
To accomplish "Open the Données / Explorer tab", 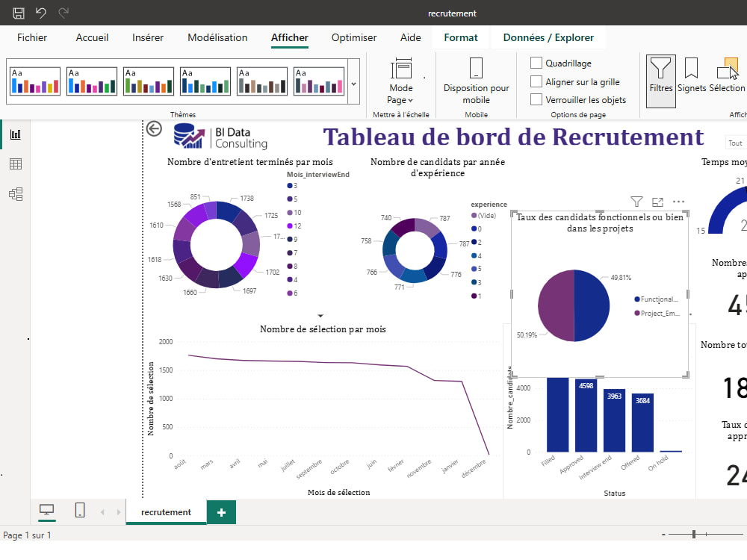I will (548, 37).
